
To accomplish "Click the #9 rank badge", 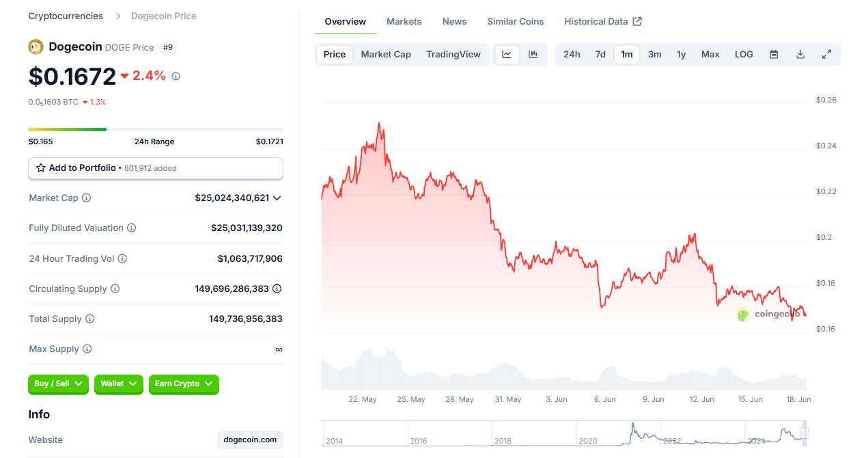I will point(168,47).
